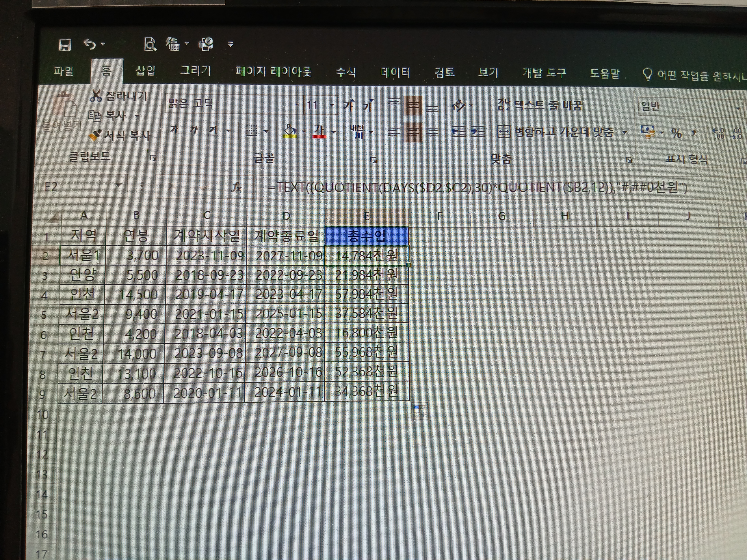Viewport: 747px width, 560px height.
Task: Open the font name dropdown (맑은 고딕)
Action: click(296, 105)
